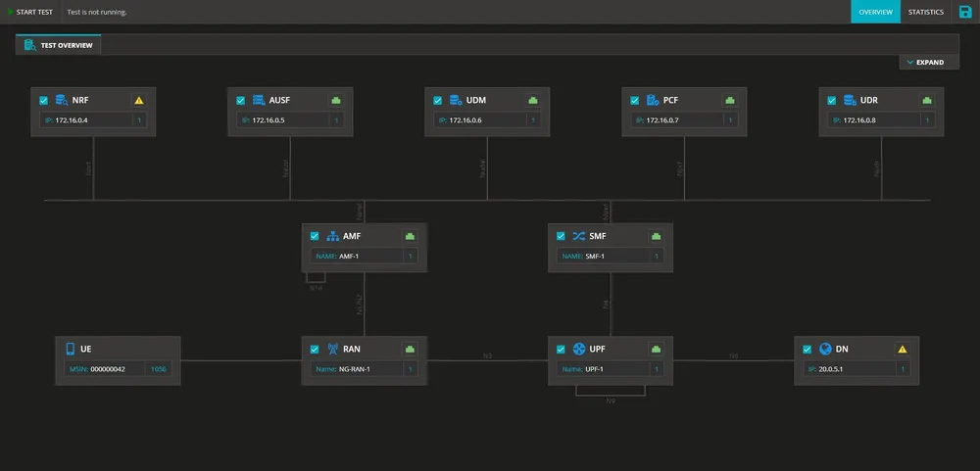Toggle the UDM node checkbox
The height and width of the screenshot is (471, 980).
click(438, 100)
